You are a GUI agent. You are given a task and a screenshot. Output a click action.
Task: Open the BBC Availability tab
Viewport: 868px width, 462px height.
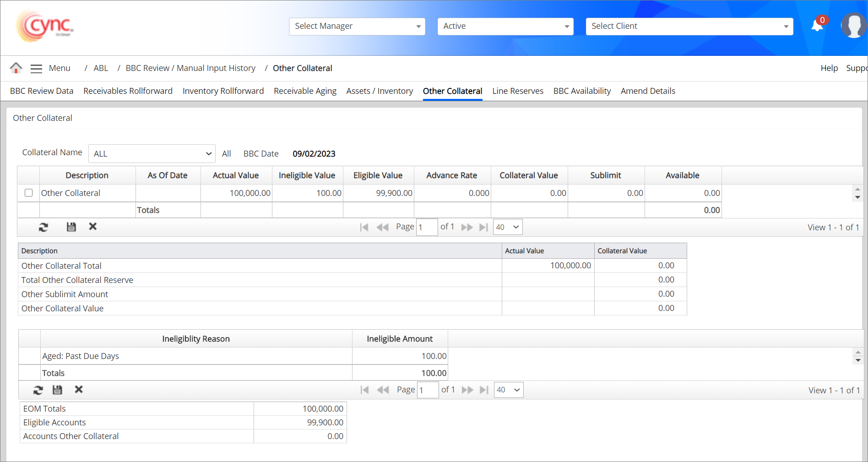click(x=582, y=91)
